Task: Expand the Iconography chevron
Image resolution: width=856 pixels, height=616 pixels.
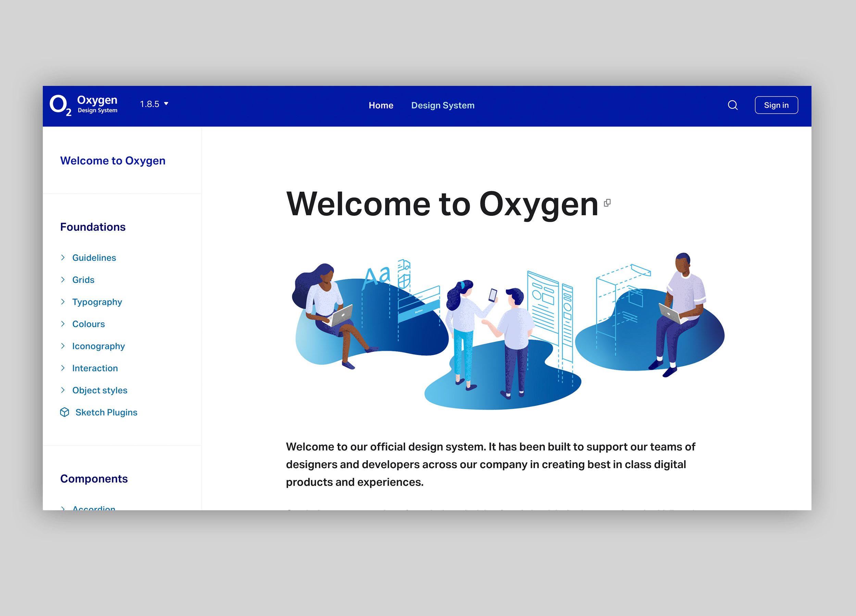Action: tap(63, 346)
